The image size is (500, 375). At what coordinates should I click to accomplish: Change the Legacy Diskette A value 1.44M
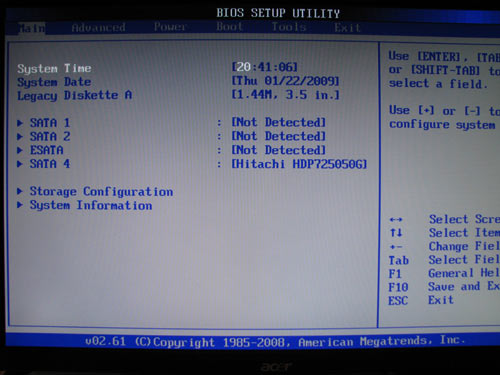coord(285,95)
